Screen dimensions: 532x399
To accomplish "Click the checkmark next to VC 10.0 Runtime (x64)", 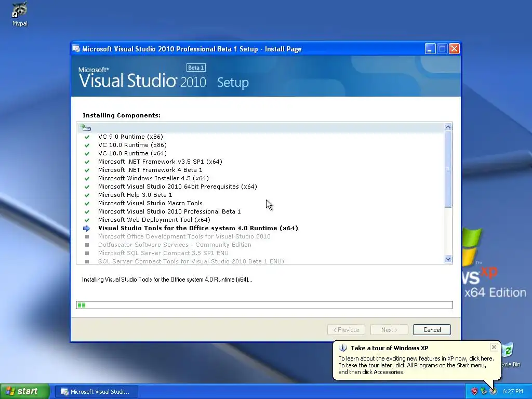I will point(87,153).
